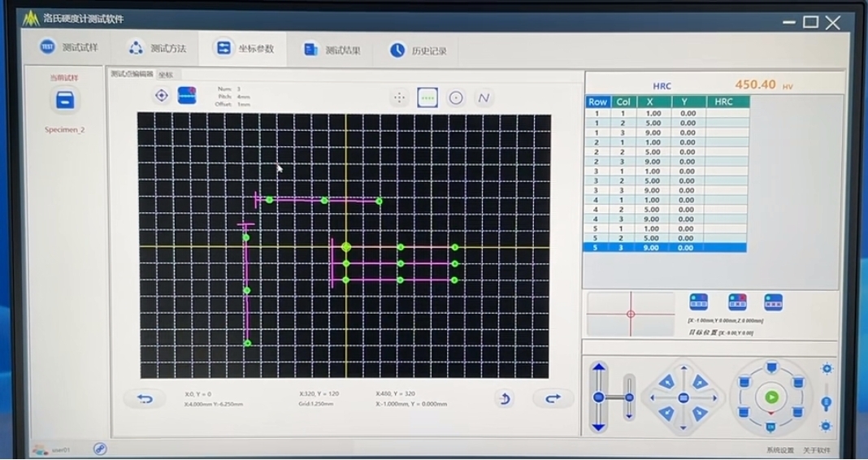This screenshot has width=868, height=460.
Task: Start the test with the green play button
Action: [771, 397]
